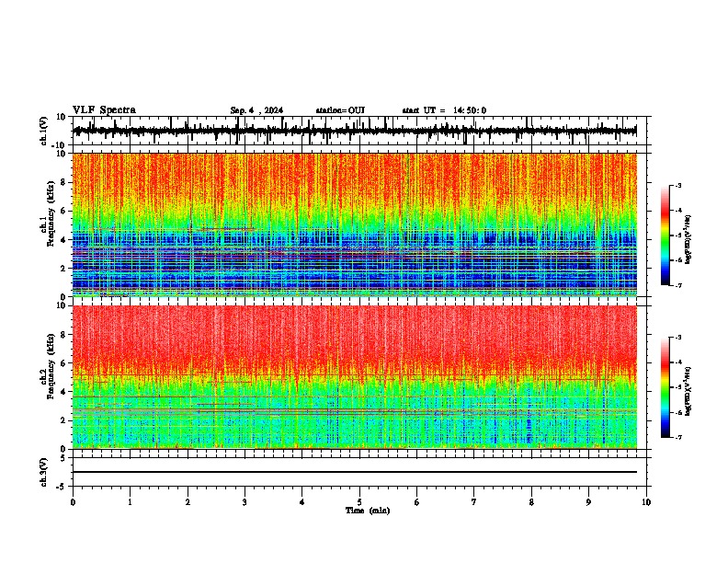Image resolution: width=728 pixels, height=563 pixels.
Task: Click the date text 'Sep. 4, 2024'
Action: [x=256, y=110]
